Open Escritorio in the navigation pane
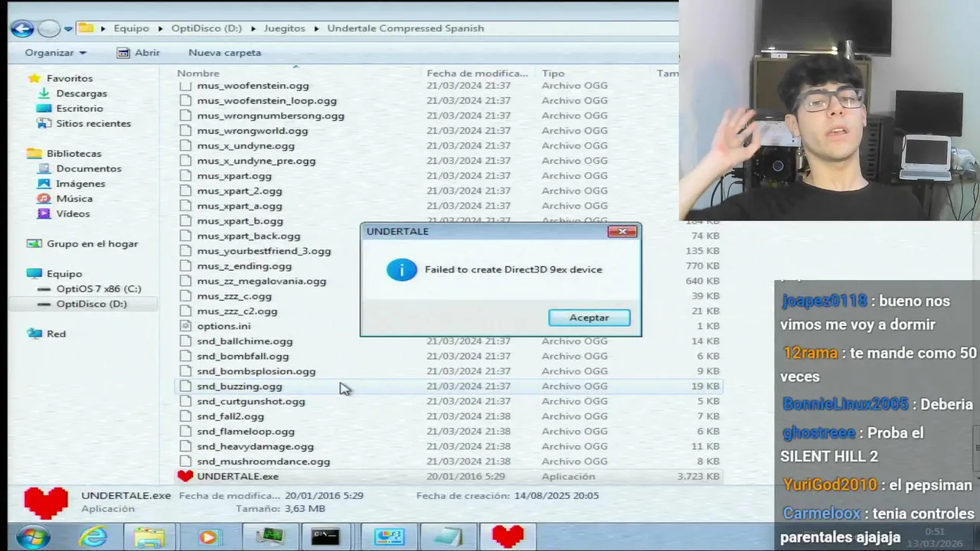 (x=79, y=109)
